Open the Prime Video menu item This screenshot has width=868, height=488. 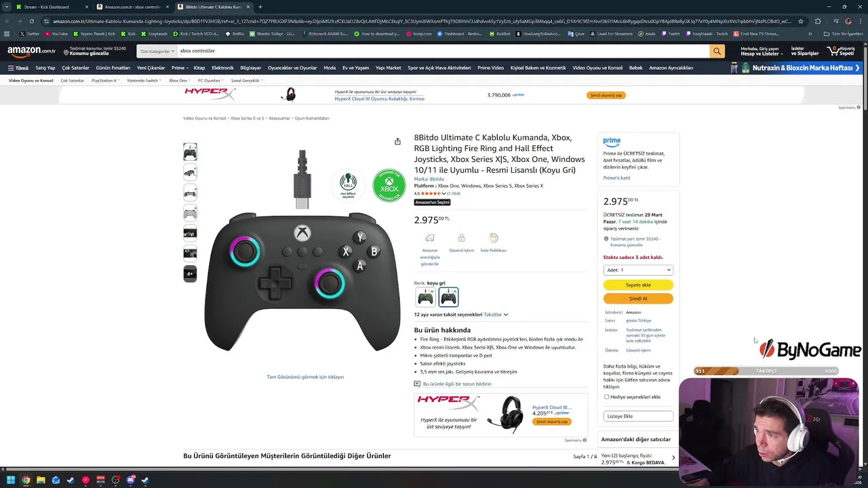tap(490, 68)
